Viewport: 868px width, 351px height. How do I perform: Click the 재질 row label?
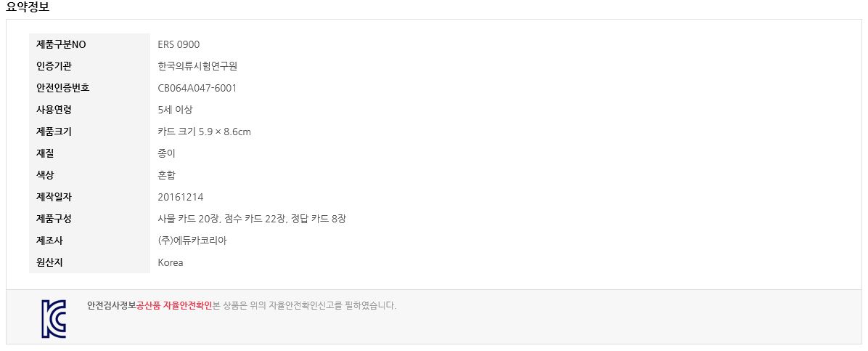point(45,153)
